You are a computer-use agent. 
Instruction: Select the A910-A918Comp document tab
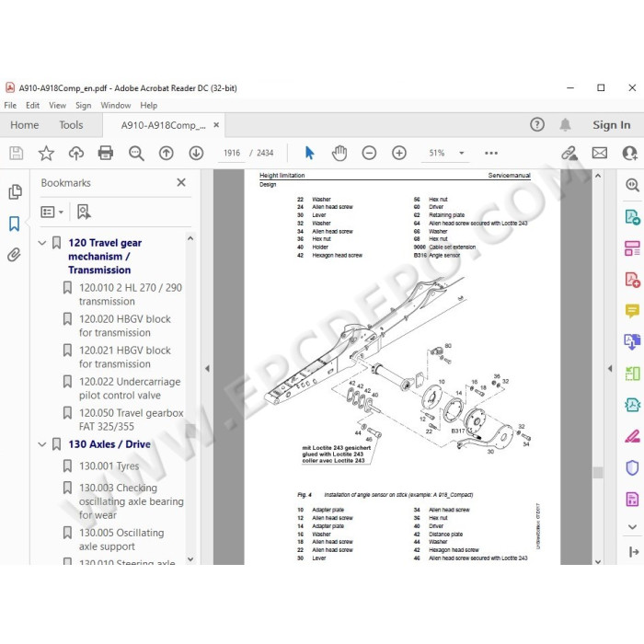[x=163, y=125]
